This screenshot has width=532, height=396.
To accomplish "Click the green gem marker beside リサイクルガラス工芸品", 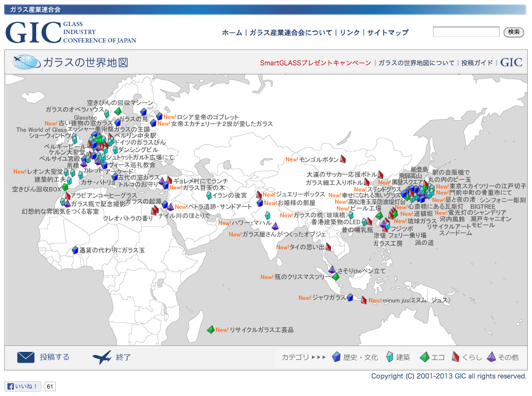I will (211, 329).
